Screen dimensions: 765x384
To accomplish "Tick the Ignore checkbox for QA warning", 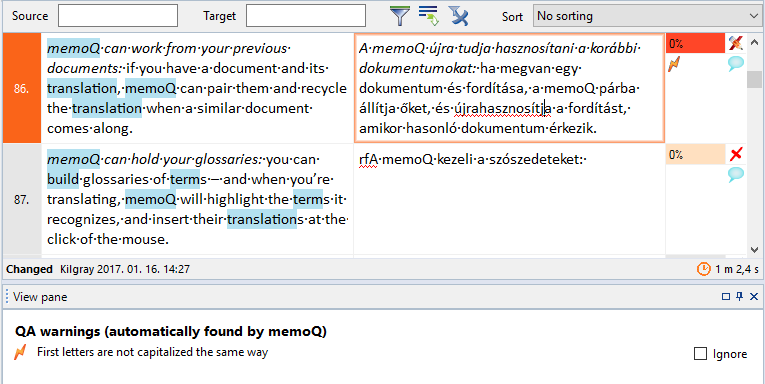I will point(700,354).
